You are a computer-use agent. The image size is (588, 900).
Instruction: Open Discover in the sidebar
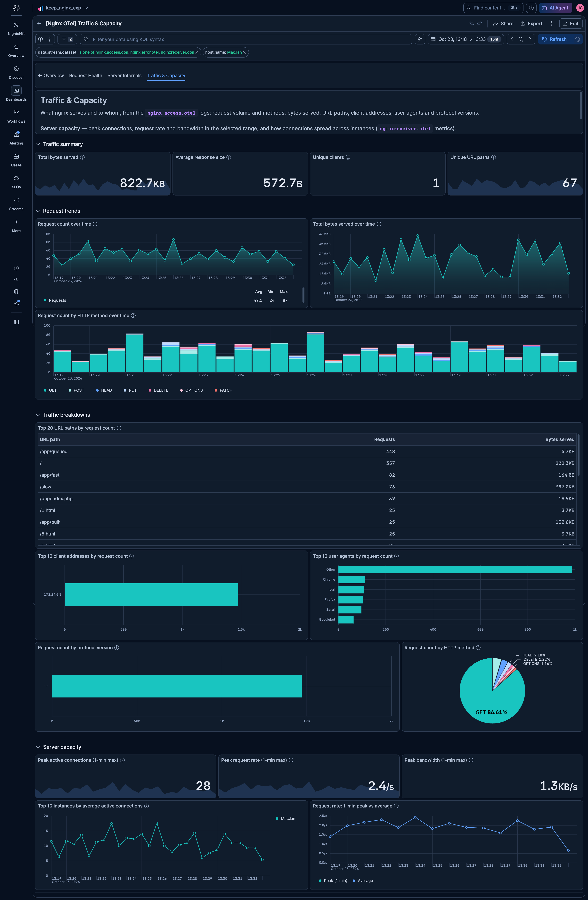(16, 73)
